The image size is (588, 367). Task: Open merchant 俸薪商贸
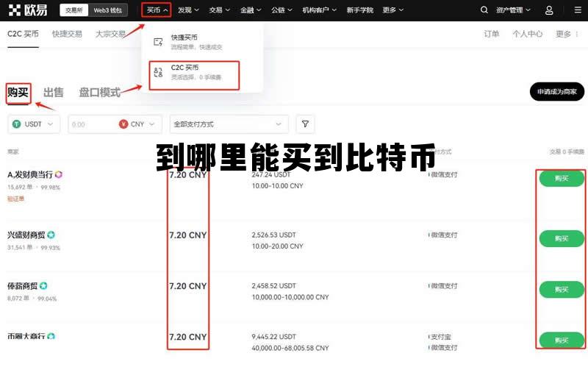click(x=23, y=286)
